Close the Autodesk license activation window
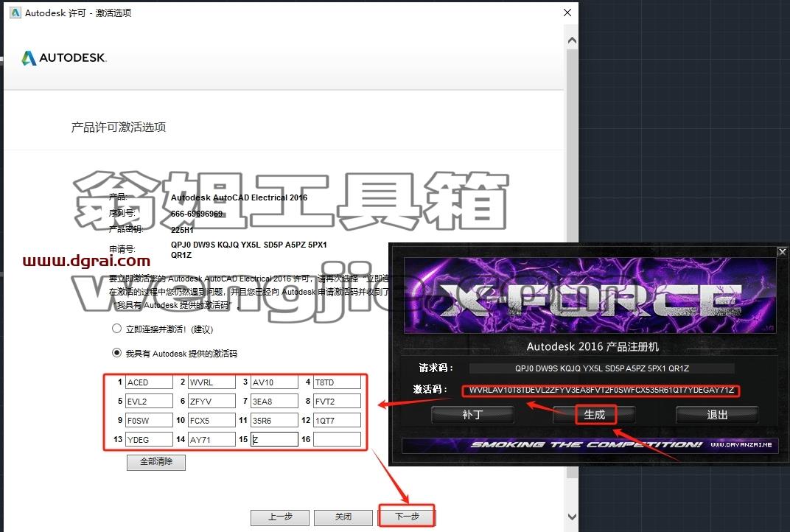This screenshot has width=790, height=532. (x=567, y=13)
